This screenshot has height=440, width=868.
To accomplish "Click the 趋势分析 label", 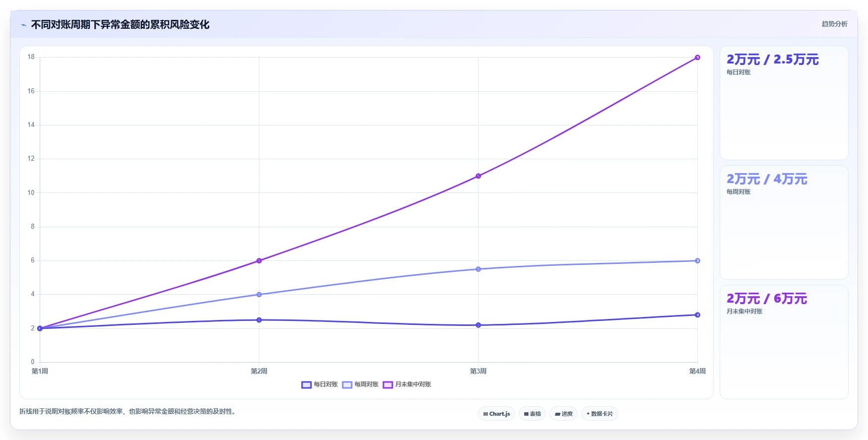I will click(x=834, y=24).
